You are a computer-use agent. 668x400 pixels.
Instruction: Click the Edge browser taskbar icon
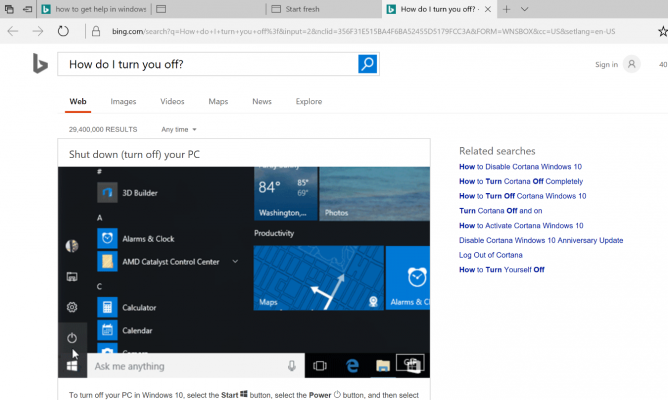[x=352, y=366]
